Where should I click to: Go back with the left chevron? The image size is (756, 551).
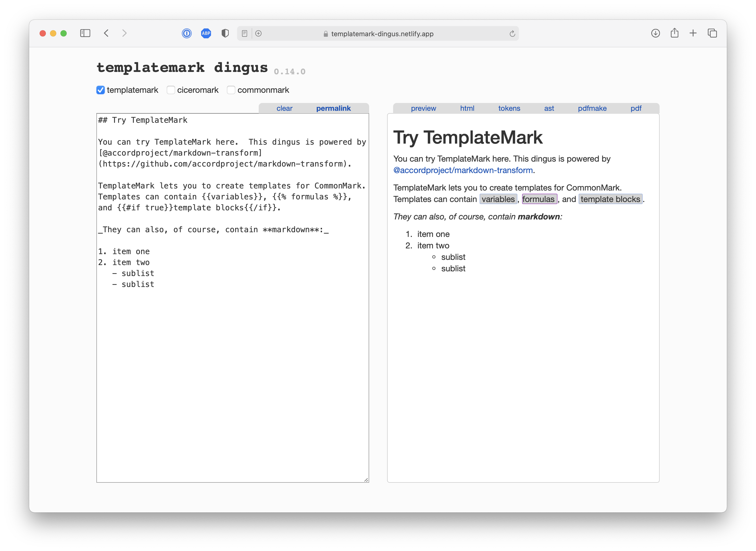click(x=106, y=33)
